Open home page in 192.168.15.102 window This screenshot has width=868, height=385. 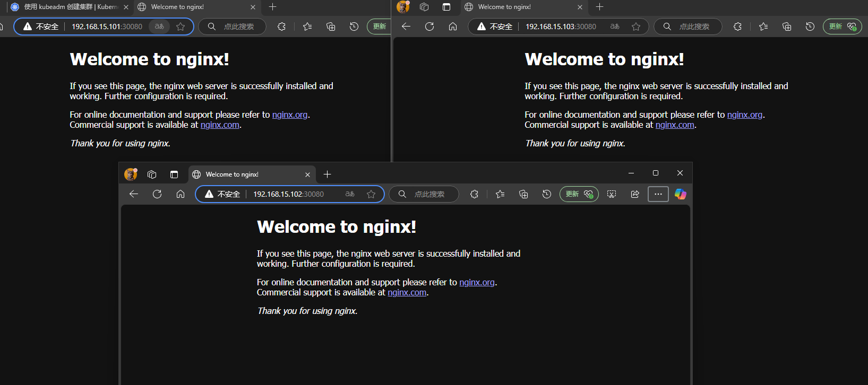tap(181, 194)
